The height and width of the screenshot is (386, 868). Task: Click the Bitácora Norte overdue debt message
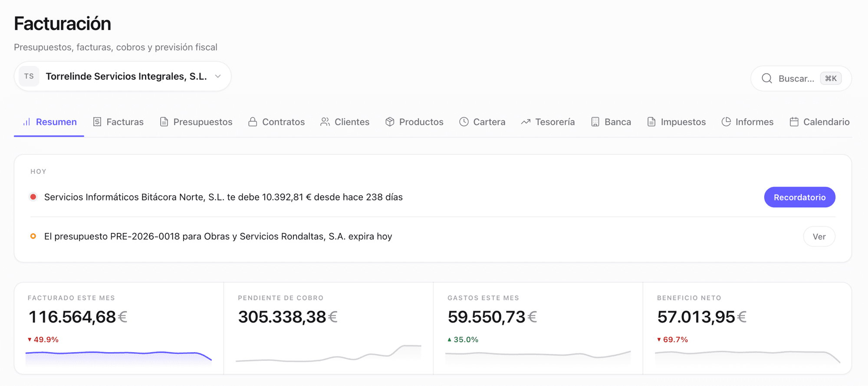coord(224,197)
